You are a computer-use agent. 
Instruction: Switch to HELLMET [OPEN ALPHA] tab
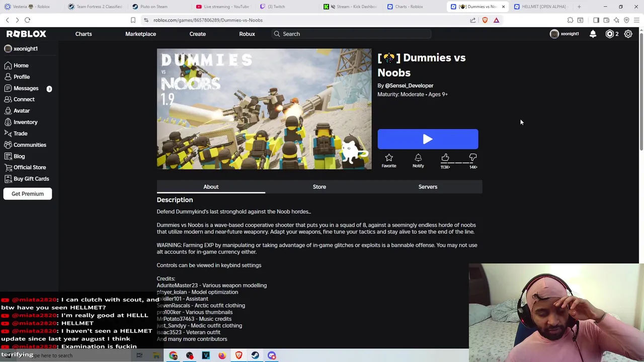tap(541, 7)
